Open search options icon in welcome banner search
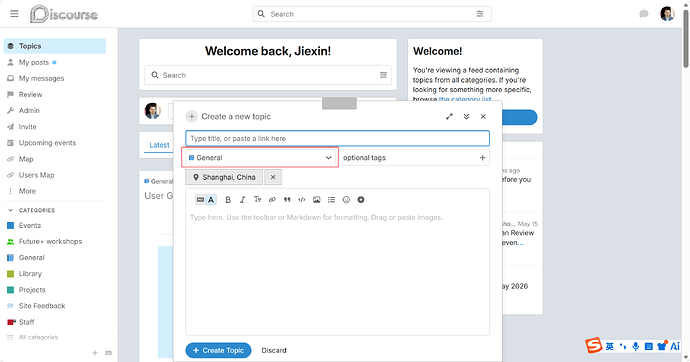The width and height of the screenshot is (690, 362). tap(383, 75)
